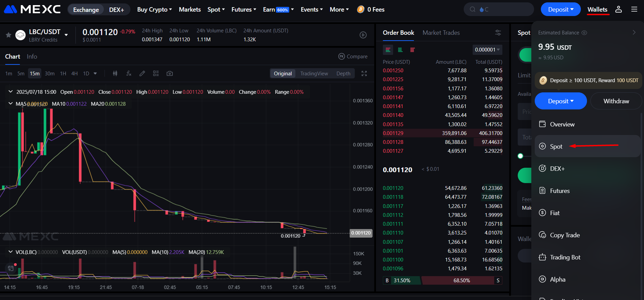Click the Overview wallet icon
The height and width of the screenshot is (300, 644).
point(542,124)
